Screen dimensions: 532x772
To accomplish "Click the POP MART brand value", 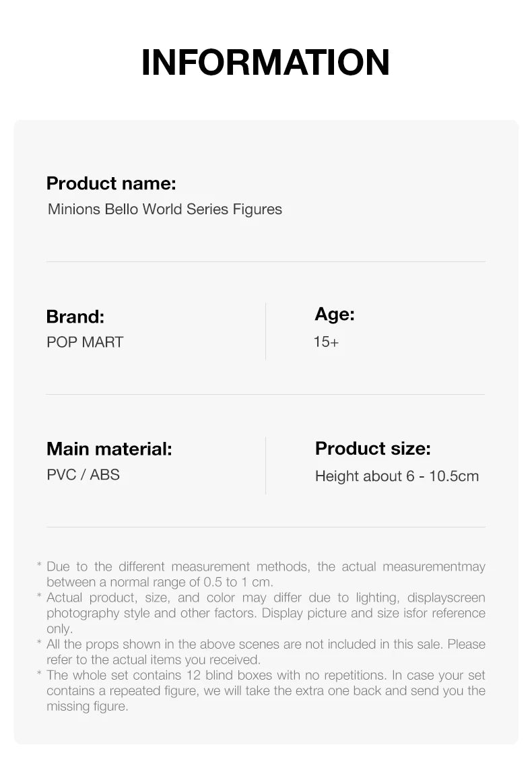I will click(x=85, y=342).
